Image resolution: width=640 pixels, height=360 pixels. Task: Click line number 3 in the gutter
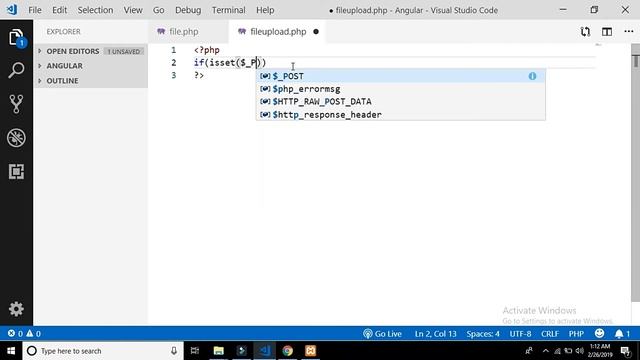pos(174,75)
